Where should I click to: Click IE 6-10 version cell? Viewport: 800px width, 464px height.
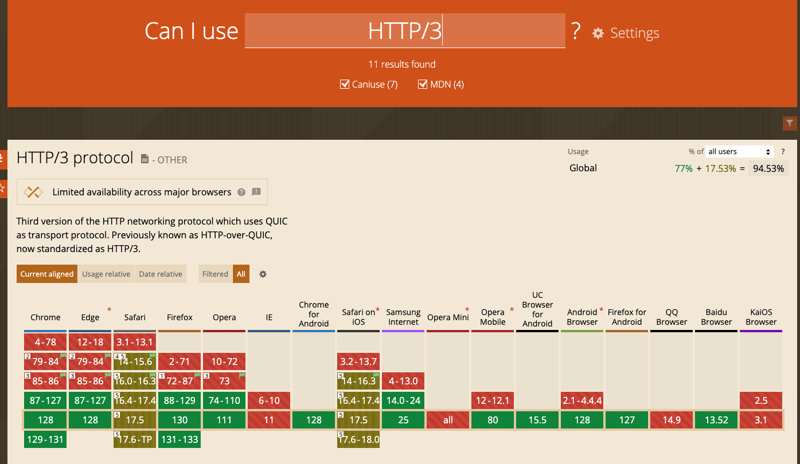[269, 400]
